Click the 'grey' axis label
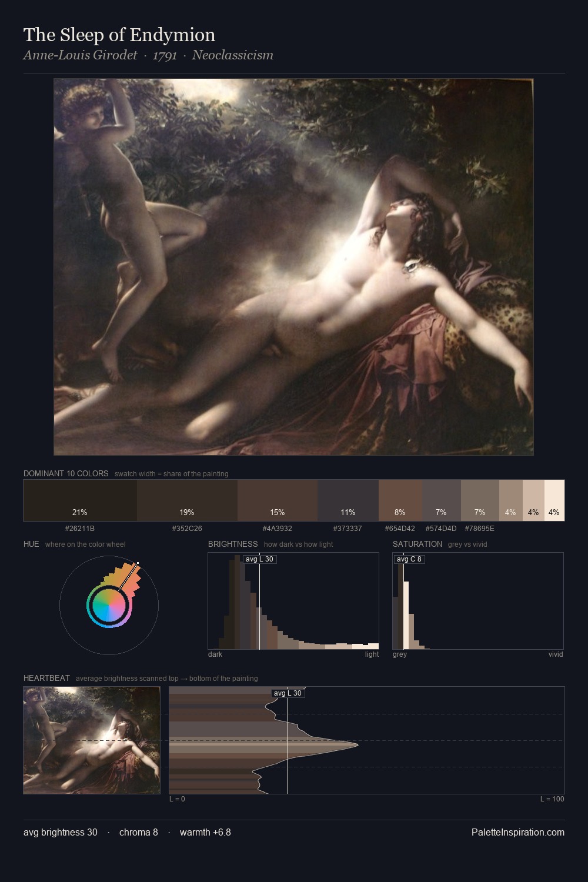Viewport: 588px width, 882px height. (x=400, y=654)
